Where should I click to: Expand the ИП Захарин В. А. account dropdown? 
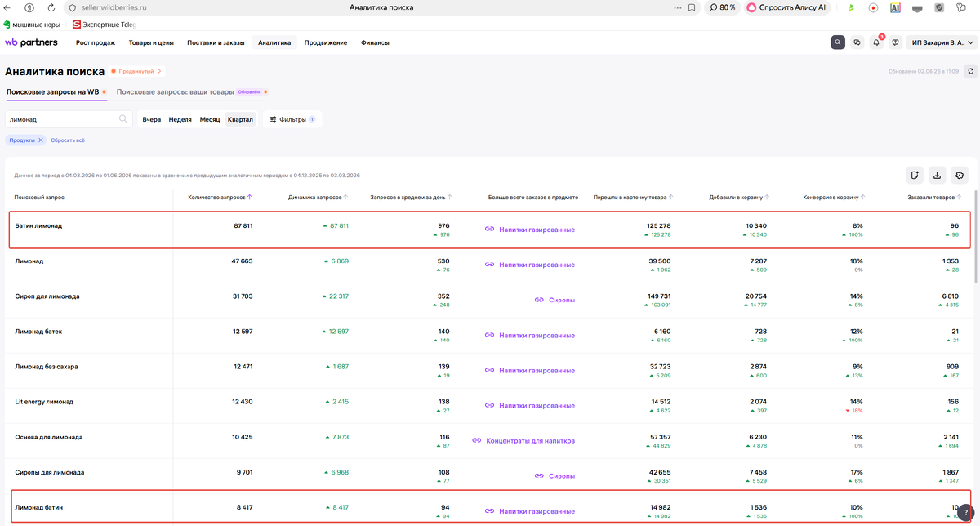[x=943, y=42]
